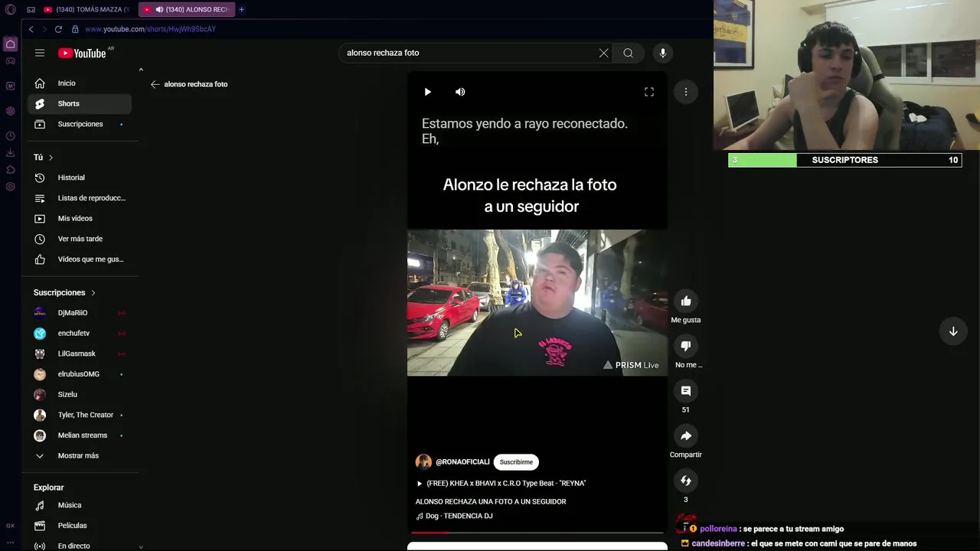Screen dimensions: 980x551
Task: Open Opera sidebar home icon
Action: pos(11,44)
